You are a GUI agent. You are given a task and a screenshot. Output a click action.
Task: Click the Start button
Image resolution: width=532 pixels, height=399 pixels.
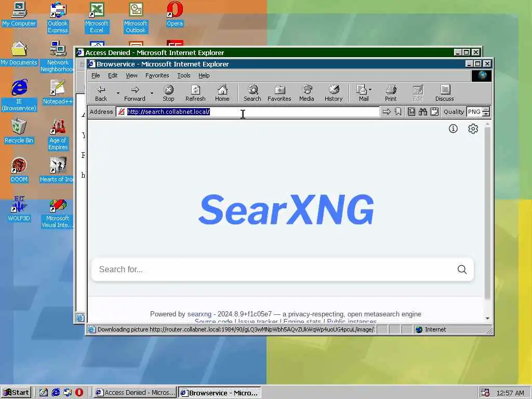[x=16, y=393]
